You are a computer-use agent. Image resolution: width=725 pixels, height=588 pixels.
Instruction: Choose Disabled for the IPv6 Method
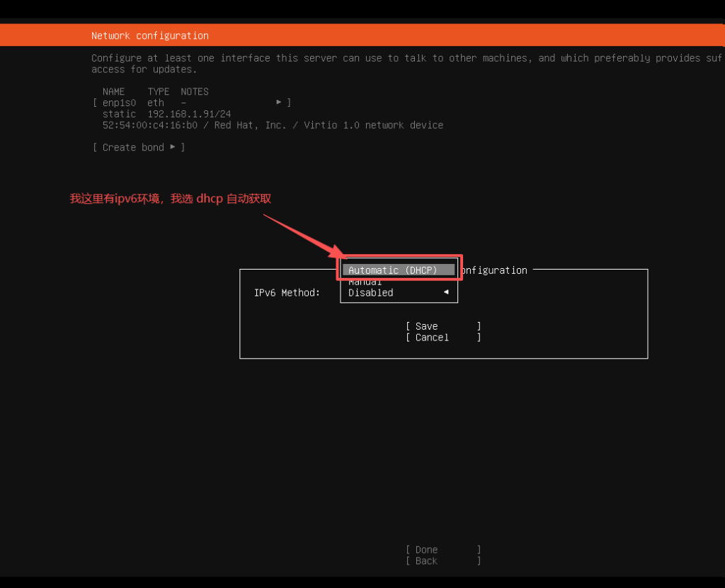[x=370, y=292]
